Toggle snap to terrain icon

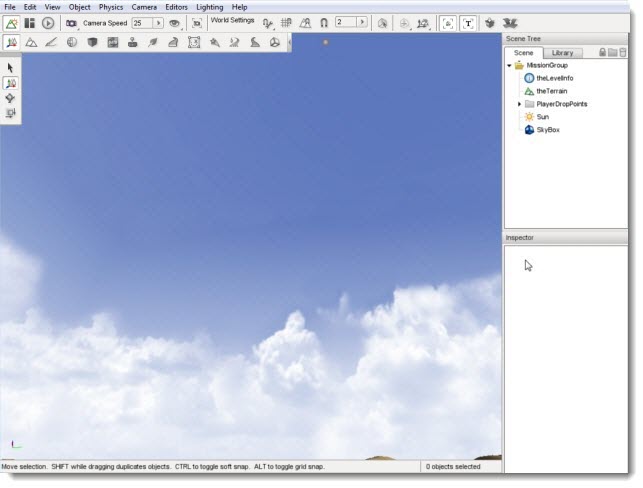click(305, 23)
